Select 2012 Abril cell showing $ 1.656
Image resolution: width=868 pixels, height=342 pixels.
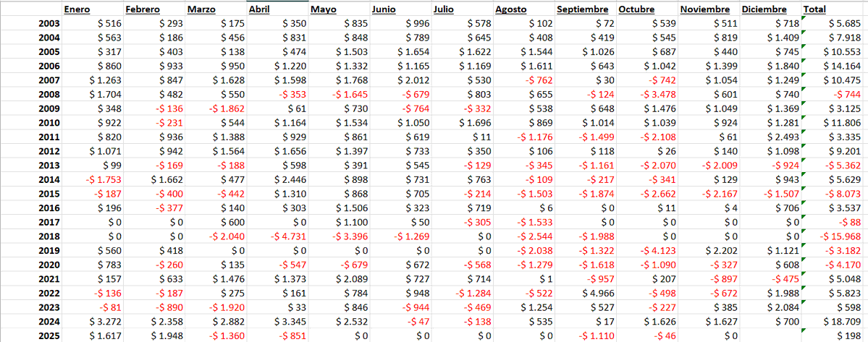(277, 151)
